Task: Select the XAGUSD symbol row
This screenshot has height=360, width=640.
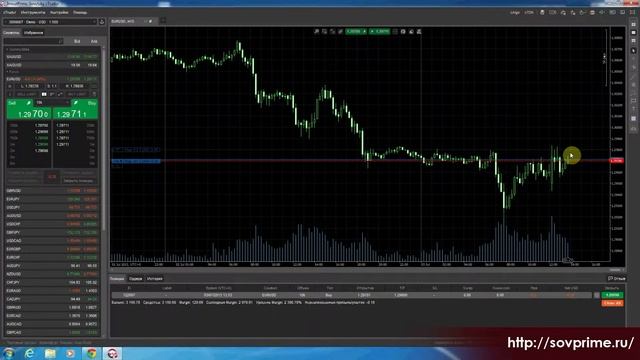Action: pos(51,65)
